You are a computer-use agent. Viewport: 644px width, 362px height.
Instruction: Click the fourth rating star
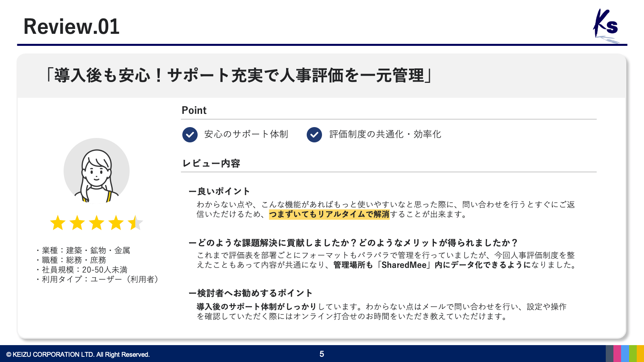tap(116, 223)
